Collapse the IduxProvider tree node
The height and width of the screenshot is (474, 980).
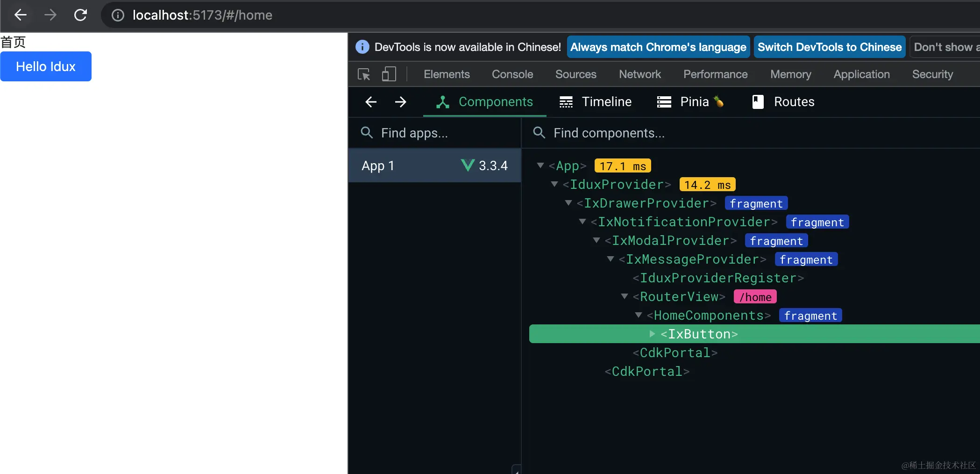coord(554,184)
